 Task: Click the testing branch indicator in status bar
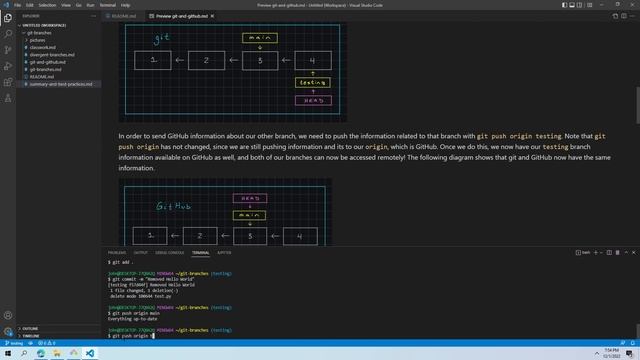[14, 343]
